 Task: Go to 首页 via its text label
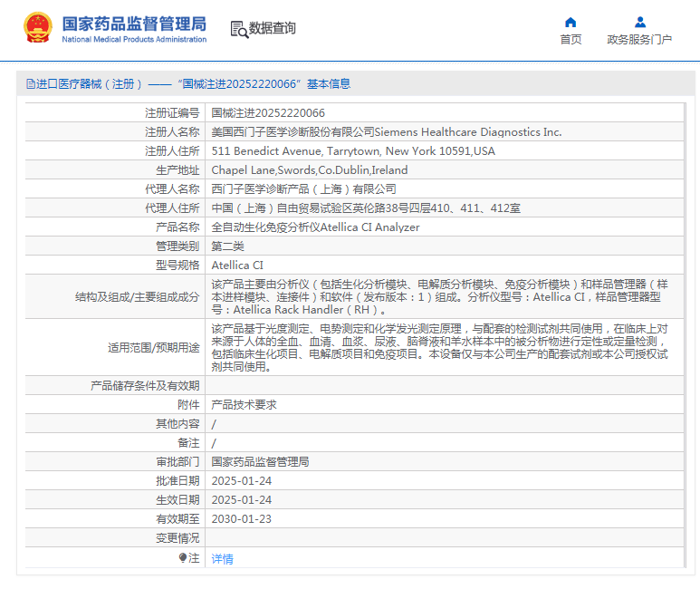[571, 40]
